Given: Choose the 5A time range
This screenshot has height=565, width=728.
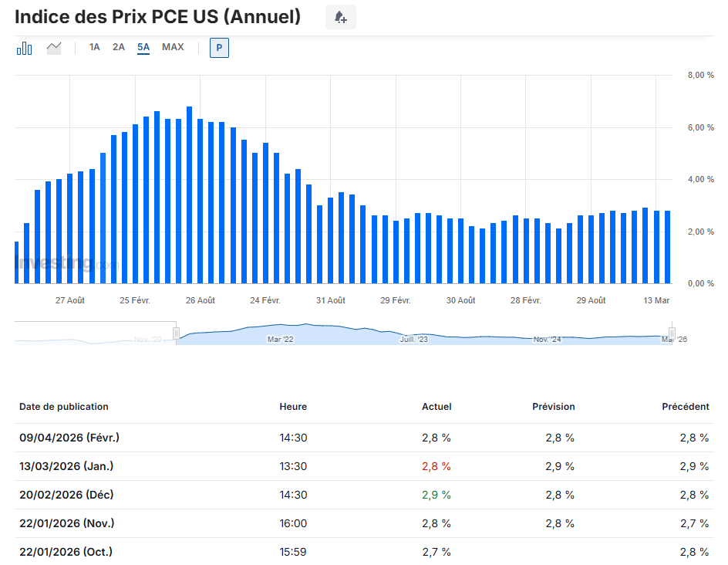Looking at the screenshot, I should click(x=143, y=47).
